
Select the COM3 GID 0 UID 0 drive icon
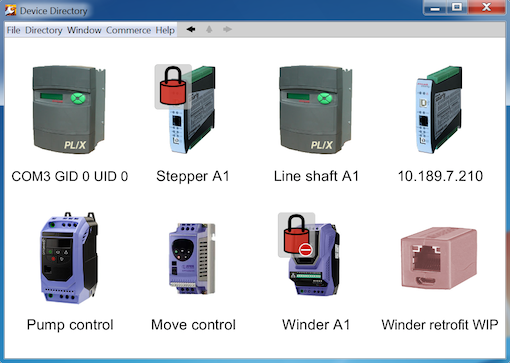pyautogui.click(x=69, y=110)
